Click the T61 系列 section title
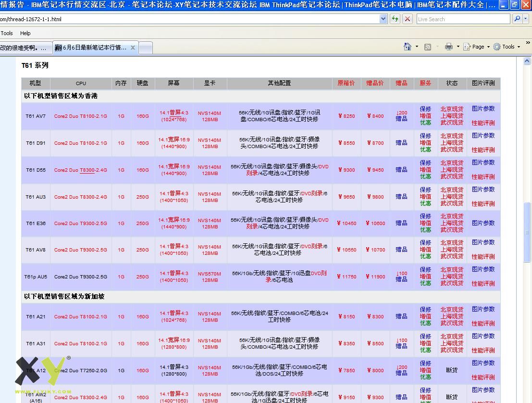Screen dimensions: 532x403 pos(35,65)
